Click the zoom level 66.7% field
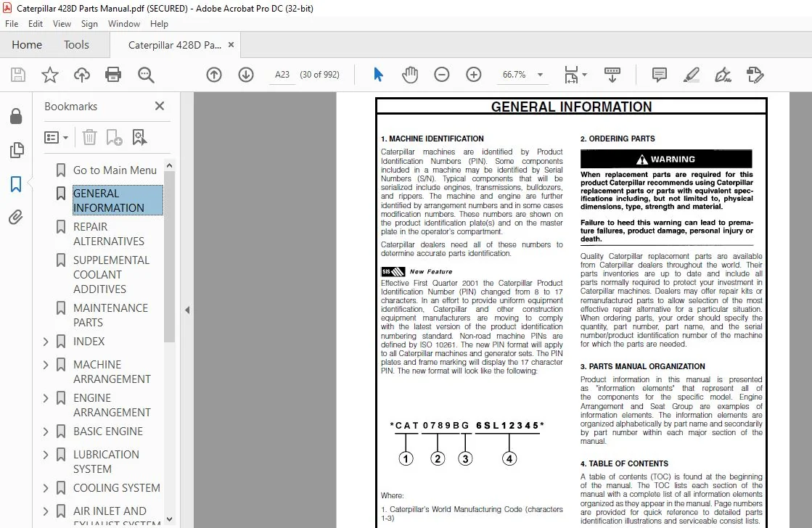 (514, 75)
